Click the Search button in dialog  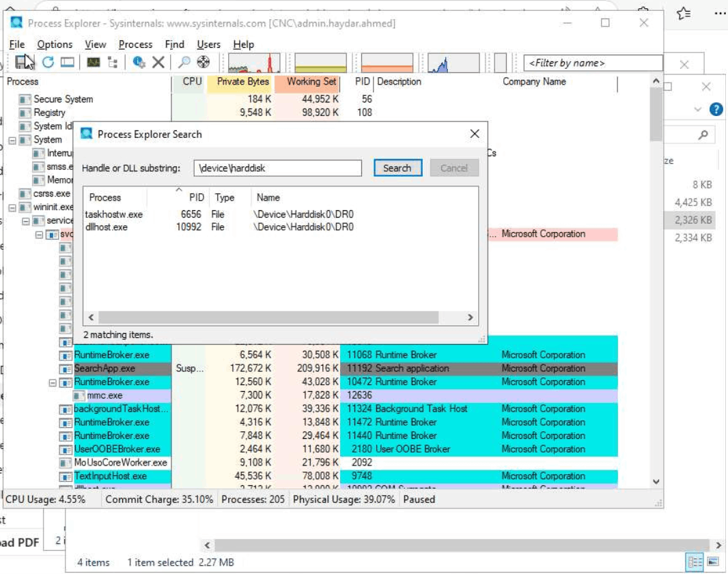397,168
